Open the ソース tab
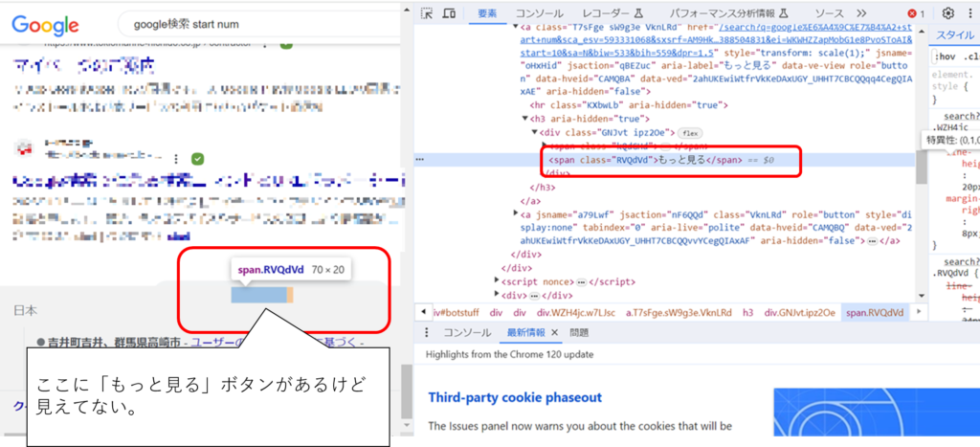 click(x=829, y=13)
